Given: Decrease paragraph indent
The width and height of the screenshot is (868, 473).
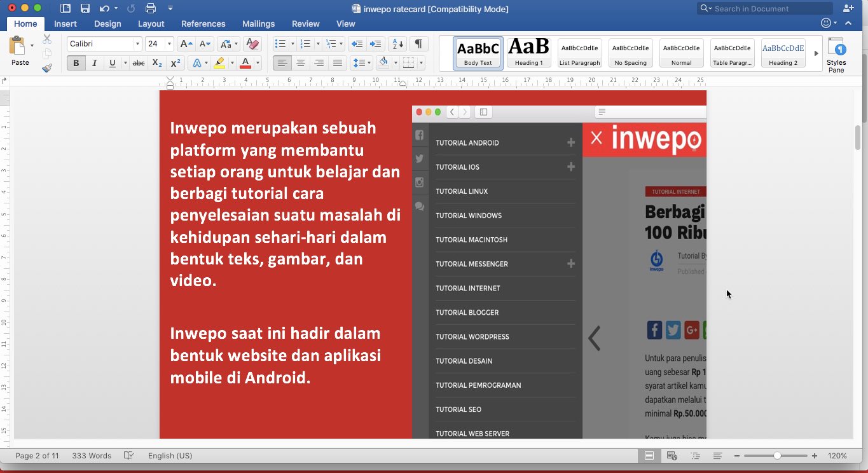Looking at the screenshot, I should 357,44.
